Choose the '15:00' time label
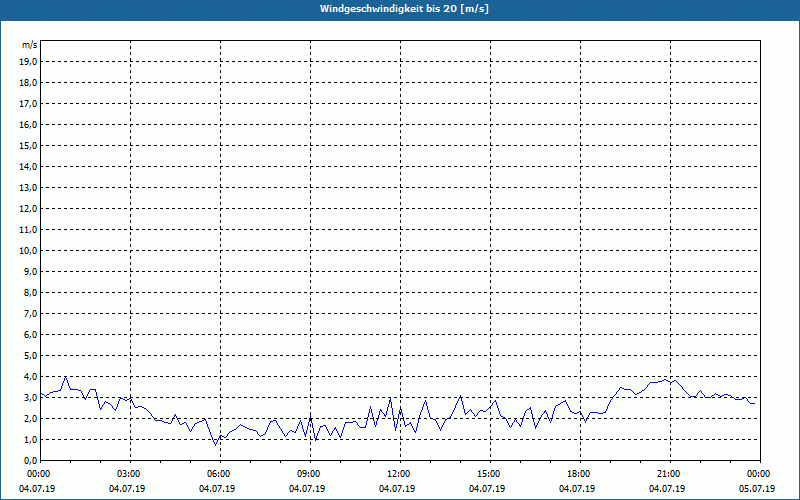 click(488, 474)
